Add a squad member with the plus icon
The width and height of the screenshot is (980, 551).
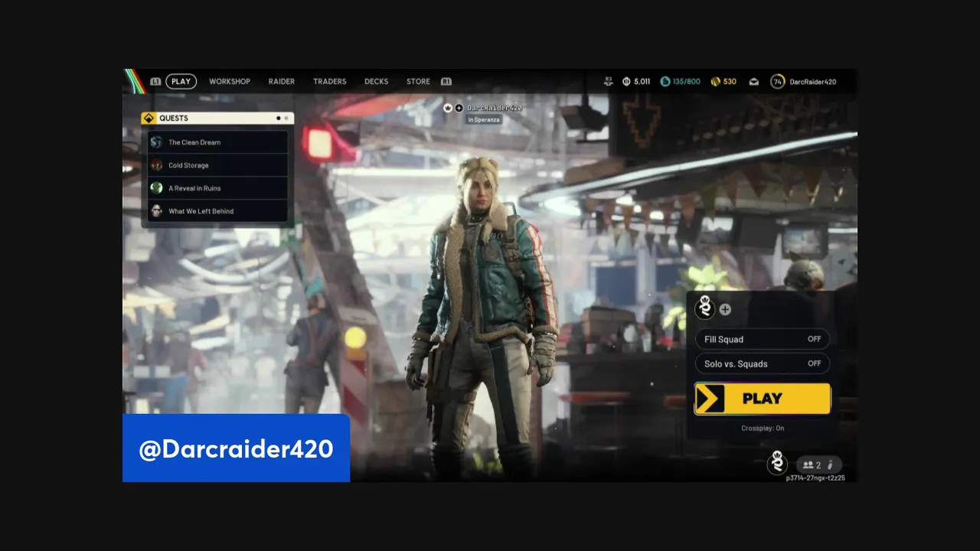725,310
